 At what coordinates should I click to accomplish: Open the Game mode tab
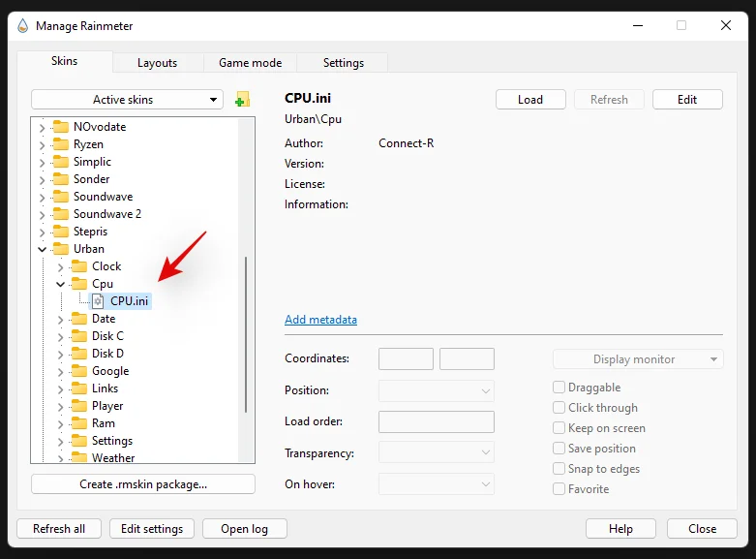pyautogui.click(x=251, y=63)
